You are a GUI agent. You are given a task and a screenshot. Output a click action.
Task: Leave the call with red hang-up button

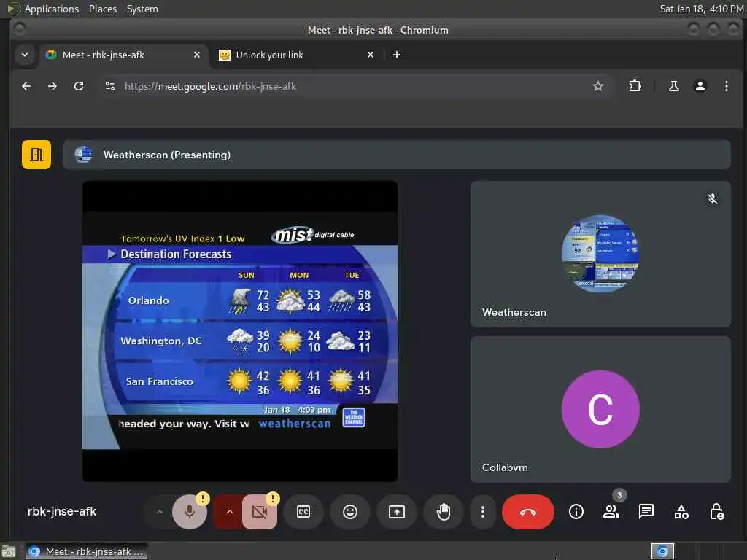(x=528, y=512)
